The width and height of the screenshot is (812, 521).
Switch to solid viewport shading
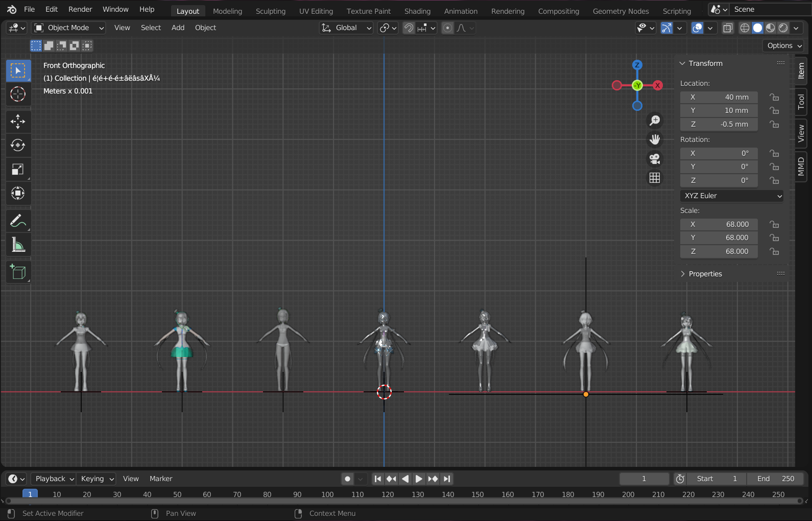[758, 28]
